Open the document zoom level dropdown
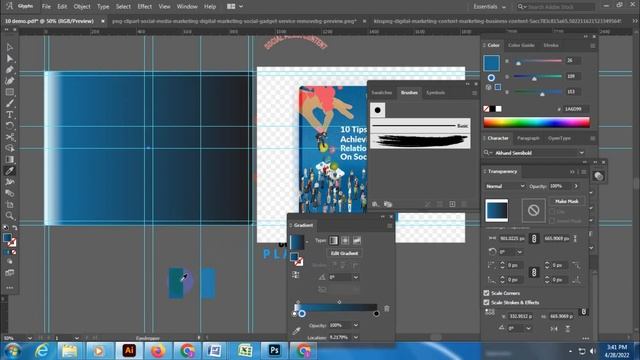This screenshot has width=640, height=360. (30, 338)
